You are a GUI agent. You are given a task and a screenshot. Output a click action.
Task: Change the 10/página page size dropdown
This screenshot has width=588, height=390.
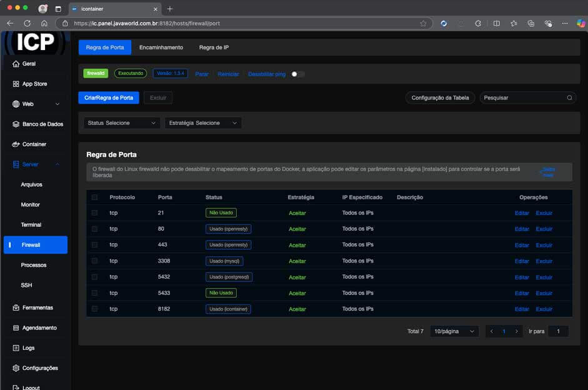click(x=454, y=331)
